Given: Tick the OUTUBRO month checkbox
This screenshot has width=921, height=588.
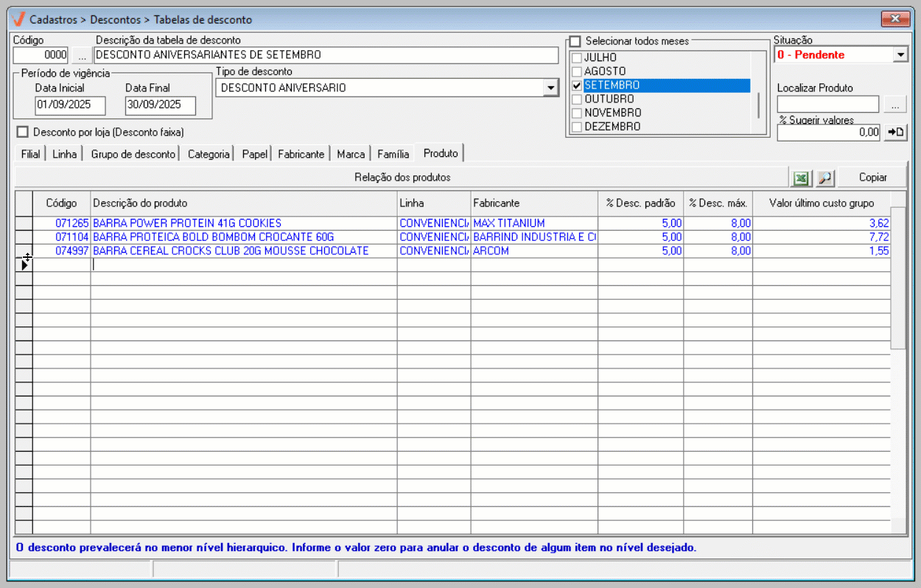Looking at the screenshot, I should pos(577,99).
